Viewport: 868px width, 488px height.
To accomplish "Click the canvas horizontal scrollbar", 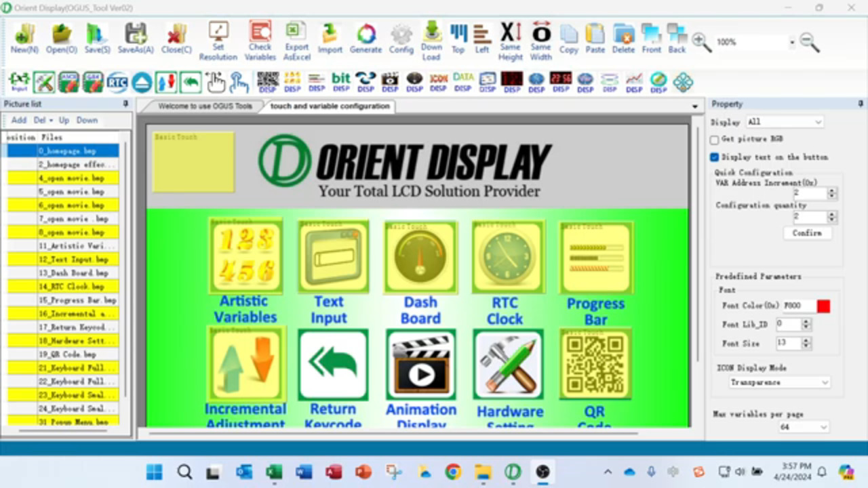I will [393, 432].
